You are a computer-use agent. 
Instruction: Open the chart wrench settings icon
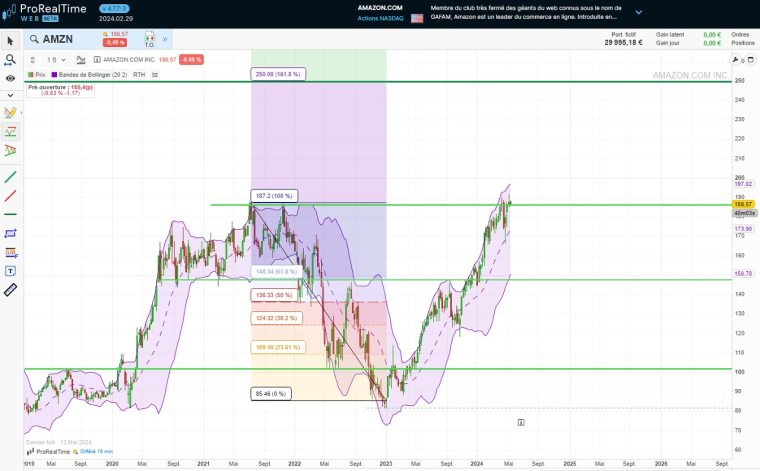pos(735,60)
